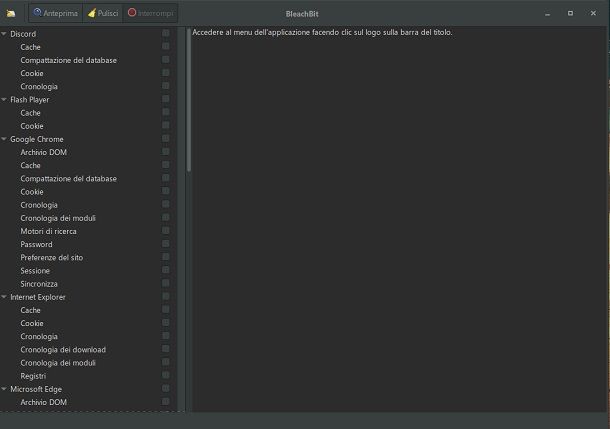The image size is (610, 429).
Task: Check the Preferenze del sito checkbox
Action: [x=166, y=257]
